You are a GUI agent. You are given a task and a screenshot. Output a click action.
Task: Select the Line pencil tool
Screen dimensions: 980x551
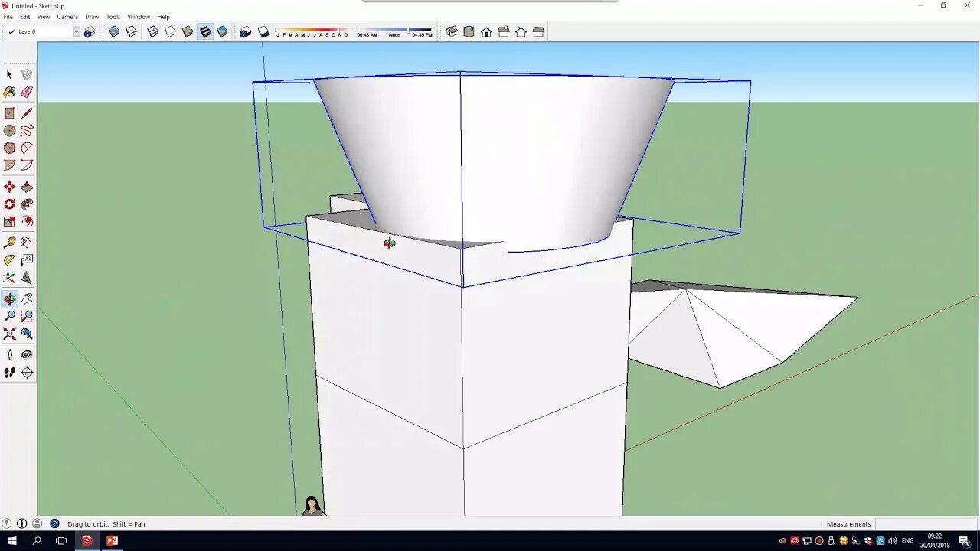click(27, 113)
